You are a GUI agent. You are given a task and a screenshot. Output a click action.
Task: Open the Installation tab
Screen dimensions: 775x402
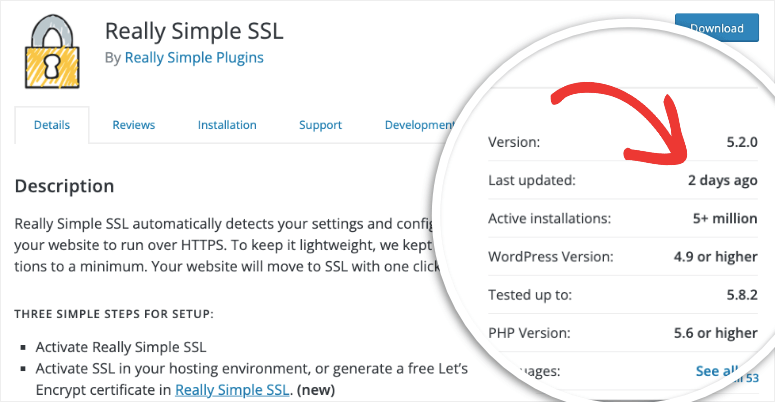(x=227, y=125)
